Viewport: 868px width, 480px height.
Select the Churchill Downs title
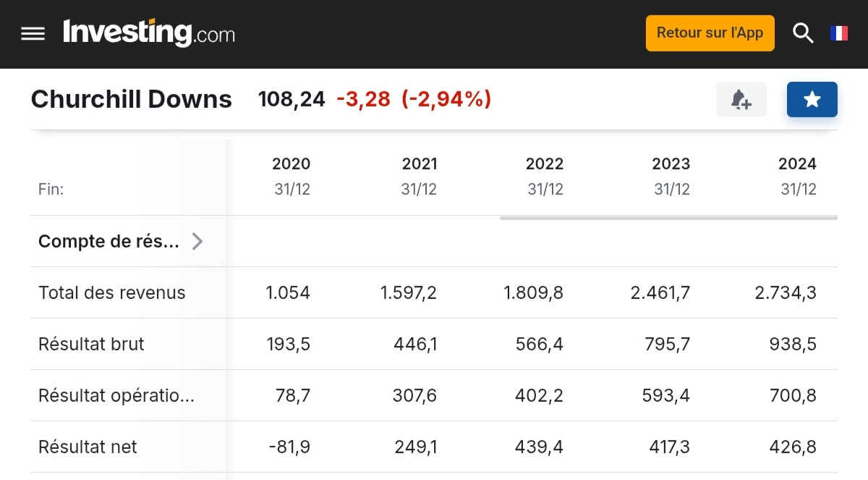[132, 99]
